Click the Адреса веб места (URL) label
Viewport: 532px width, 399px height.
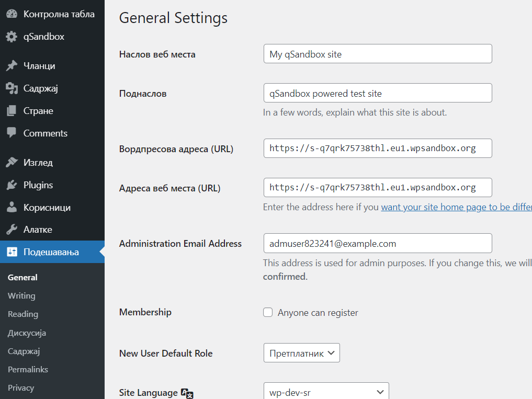pos(169,188)
